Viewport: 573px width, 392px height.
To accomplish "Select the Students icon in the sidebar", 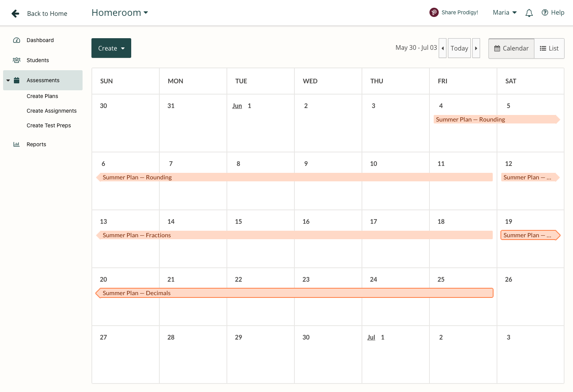I will coord(17,60).
